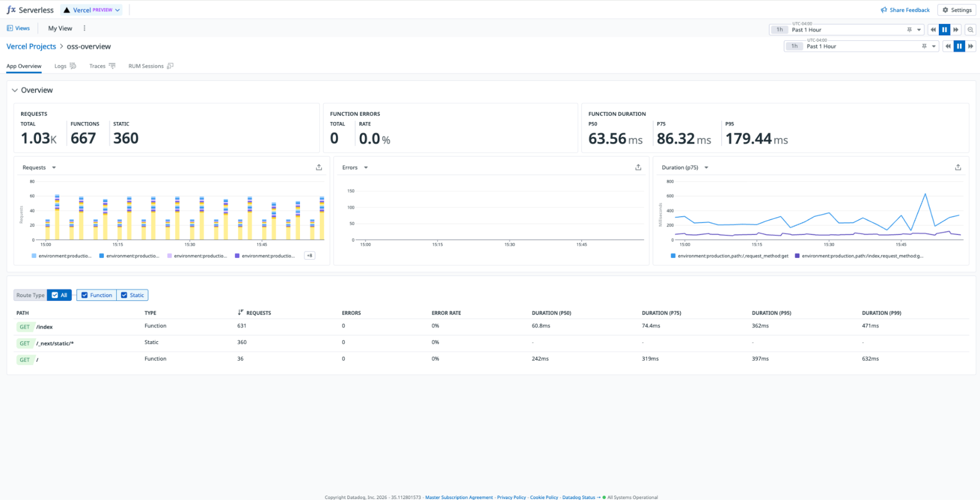The height and width of the screenshot is (500, 980).
Task: Export the Requests graph via share icon
Action: (x=319, y=168)
